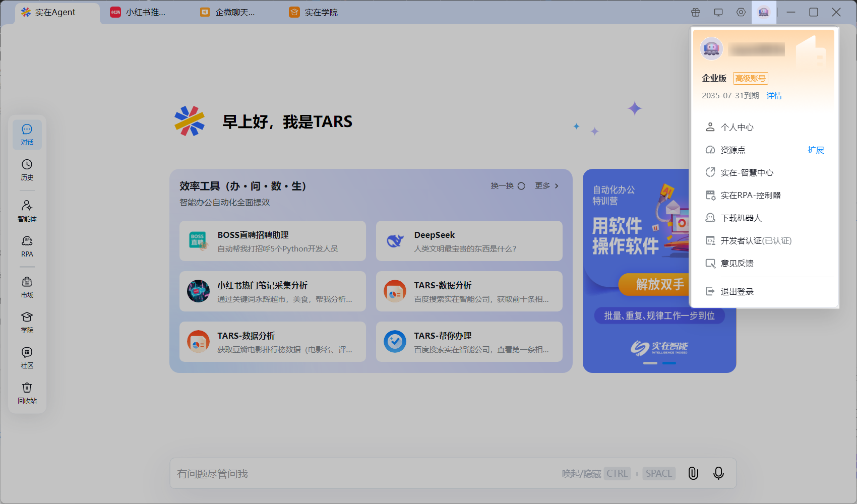The height and width of the screenshot is (504, 857).
Task: Open the RPA sidebar icon
Action: [x=27, y=246]
